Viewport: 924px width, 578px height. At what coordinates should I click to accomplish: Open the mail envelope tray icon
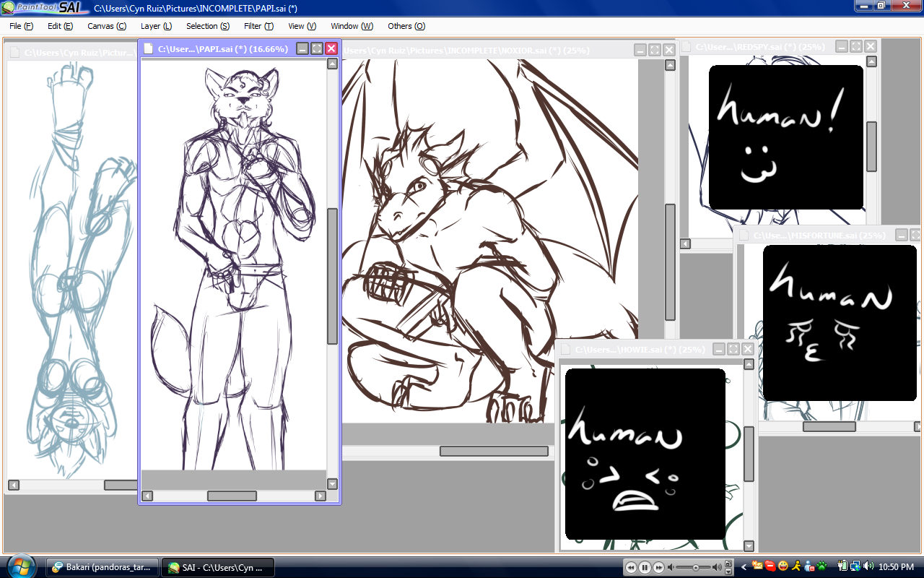coord(757,566)
